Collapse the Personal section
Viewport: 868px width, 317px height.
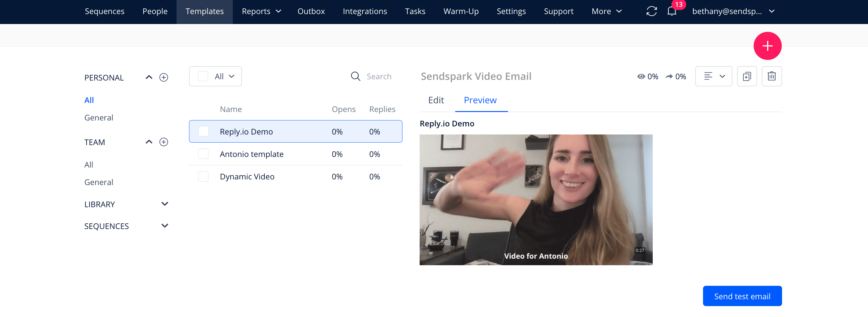[x=149, y=77]
